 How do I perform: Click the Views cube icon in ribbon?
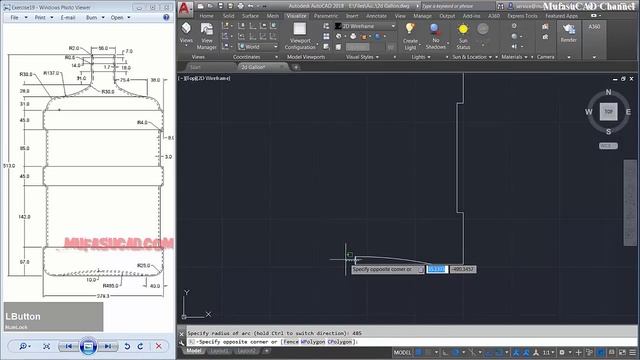tap(186, 28)
